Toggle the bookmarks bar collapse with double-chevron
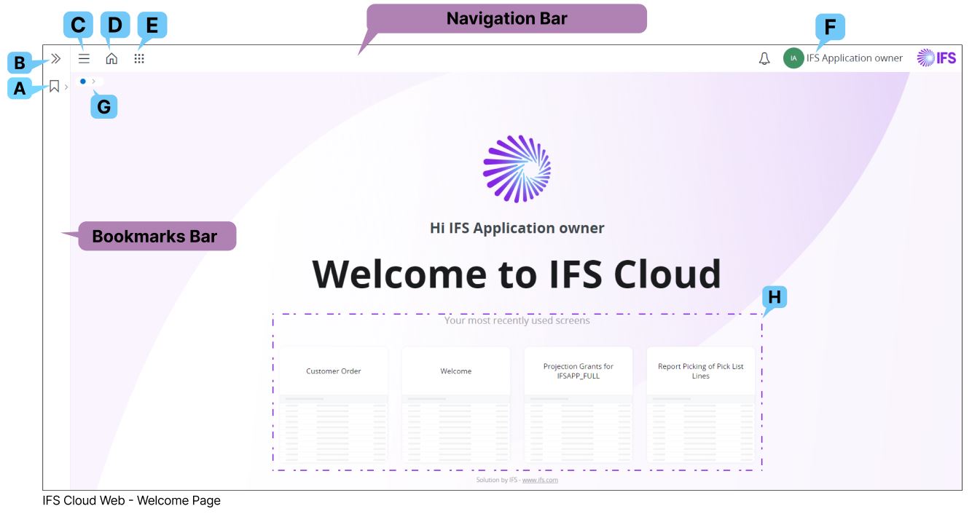The width and height of the screenshot is (980, 514). [x=56, y=58]
